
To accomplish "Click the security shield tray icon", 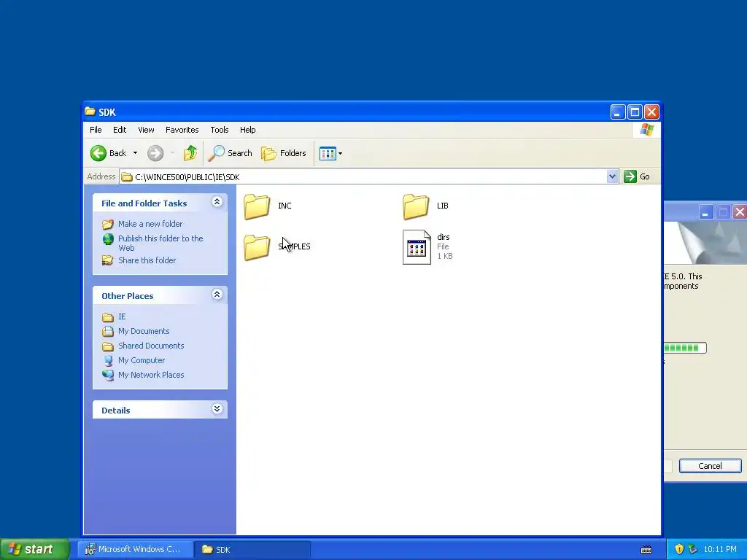I will [679, 549].
